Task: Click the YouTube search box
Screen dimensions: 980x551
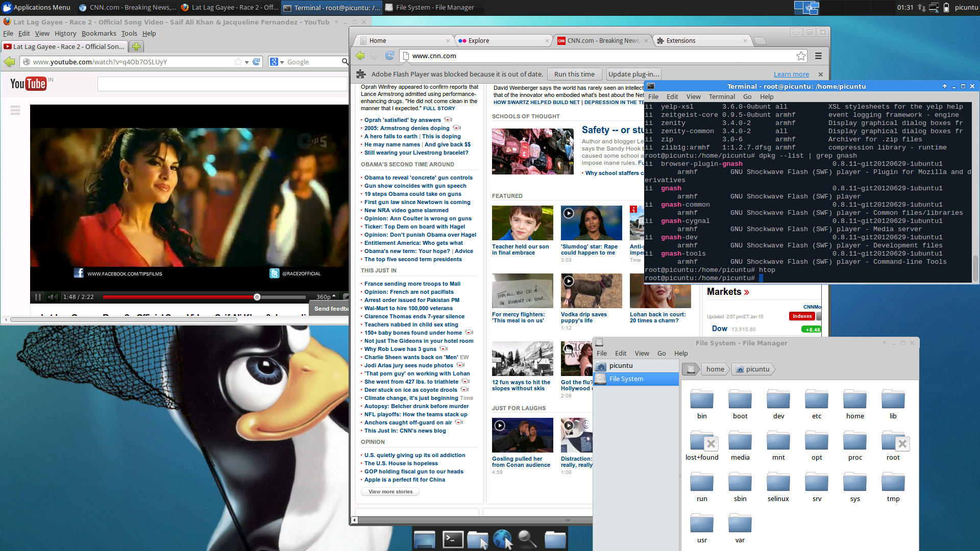Action: point(222,84)
